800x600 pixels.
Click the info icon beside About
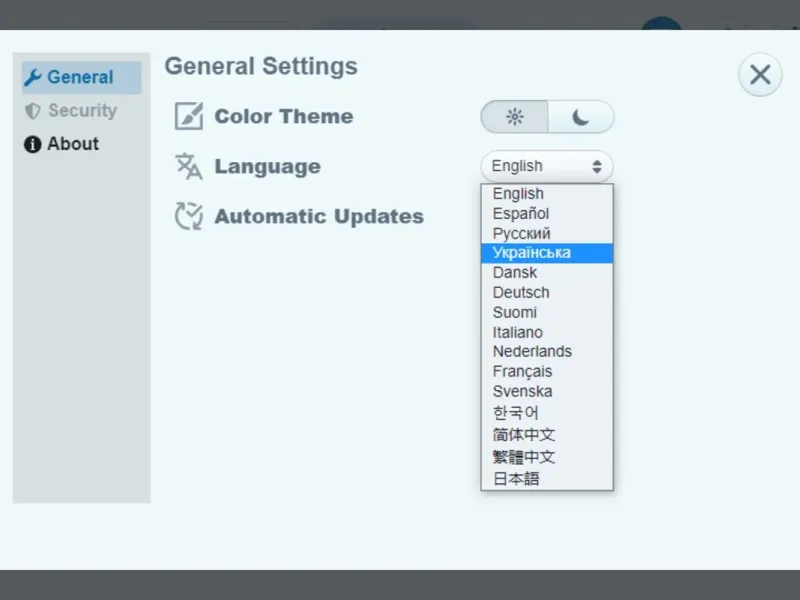pyautogui.click(x=33, y=144)
